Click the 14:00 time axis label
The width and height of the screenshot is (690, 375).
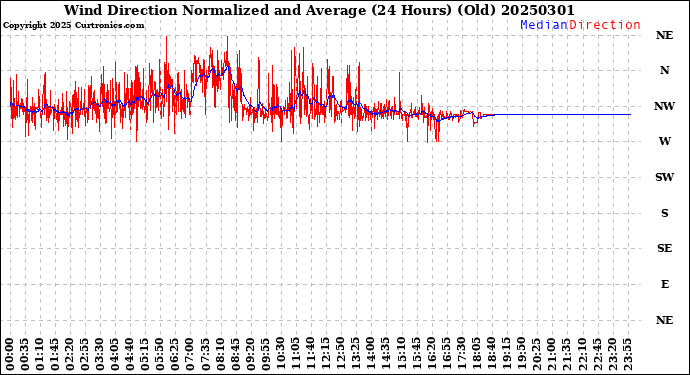pos(370,354)
